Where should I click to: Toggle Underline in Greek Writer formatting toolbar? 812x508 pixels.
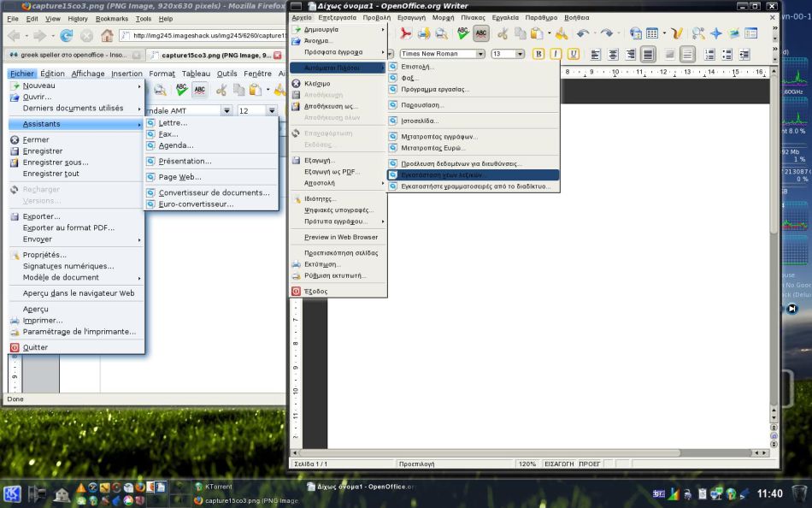click(574, 54)
